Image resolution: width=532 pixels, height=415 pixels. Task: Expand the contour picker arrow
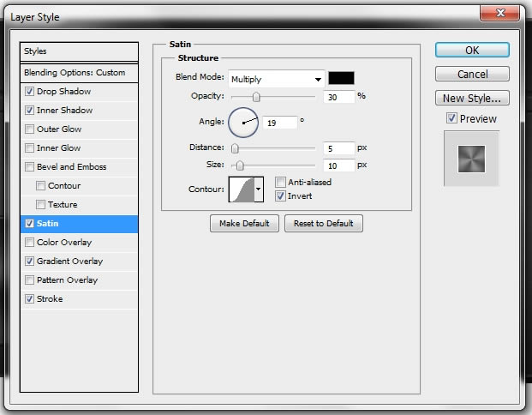click(259, 189)
